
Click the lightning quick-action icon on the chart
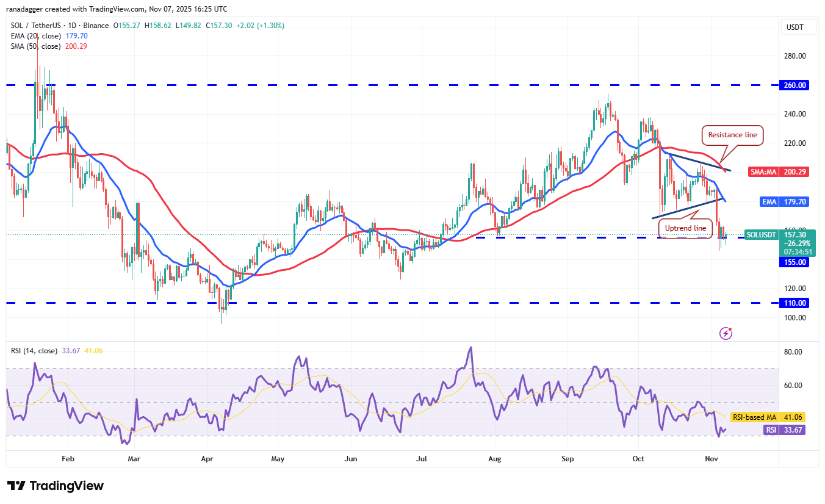click(726, 333)
